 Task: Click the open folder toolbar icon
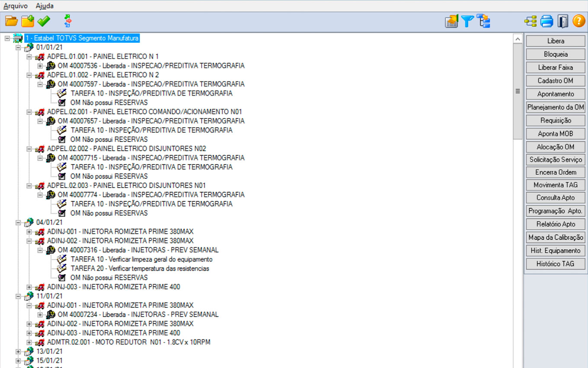[x=11, y=21]
